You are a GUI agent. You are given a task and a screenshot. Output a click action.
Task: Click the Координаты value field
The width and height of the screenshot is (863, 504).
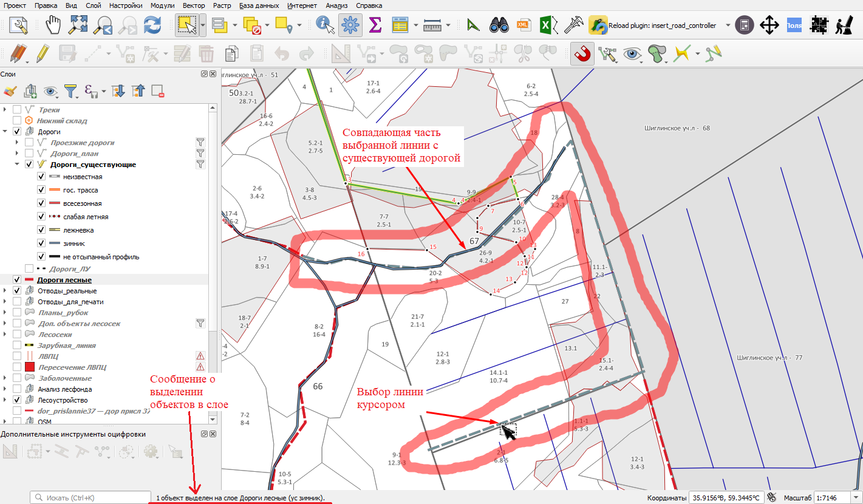[726, 498]
